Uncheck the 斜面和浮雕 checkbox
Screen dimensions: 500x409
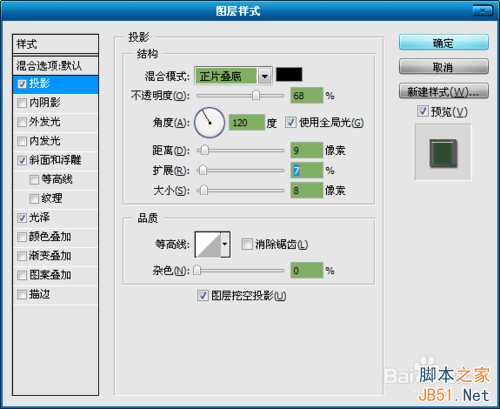[x=22, y=161]
